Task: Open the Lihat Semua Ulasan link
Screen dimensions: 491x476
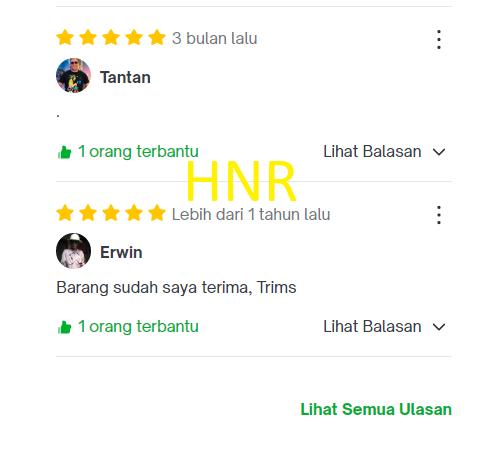Action: (376, 409)
